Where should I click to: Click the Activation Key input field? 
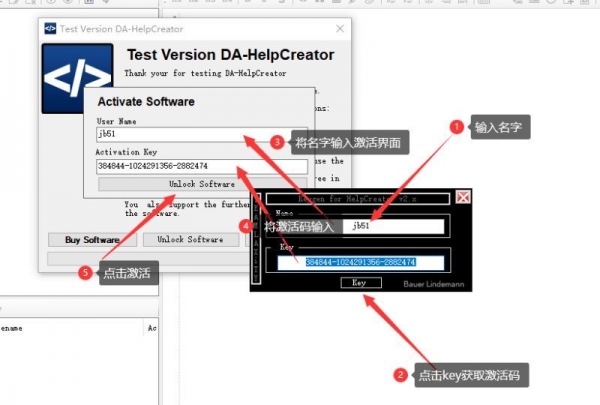202,166
